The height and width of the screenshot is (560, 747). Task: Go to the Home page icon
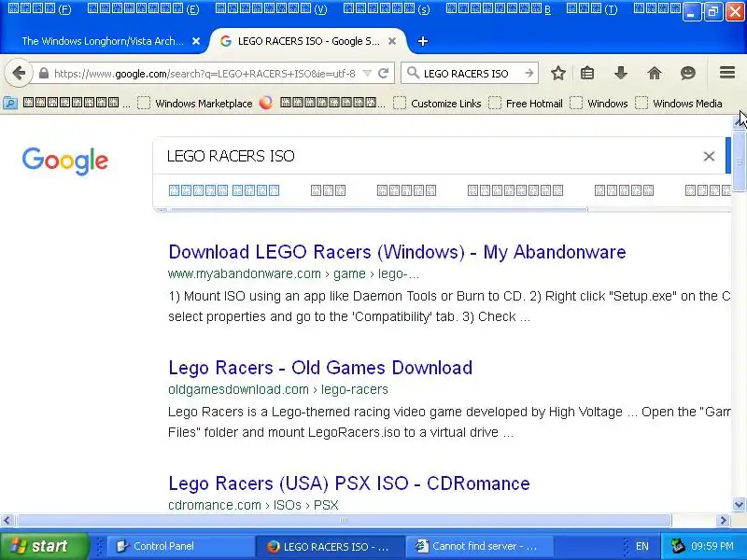click(x=655, y=74)
